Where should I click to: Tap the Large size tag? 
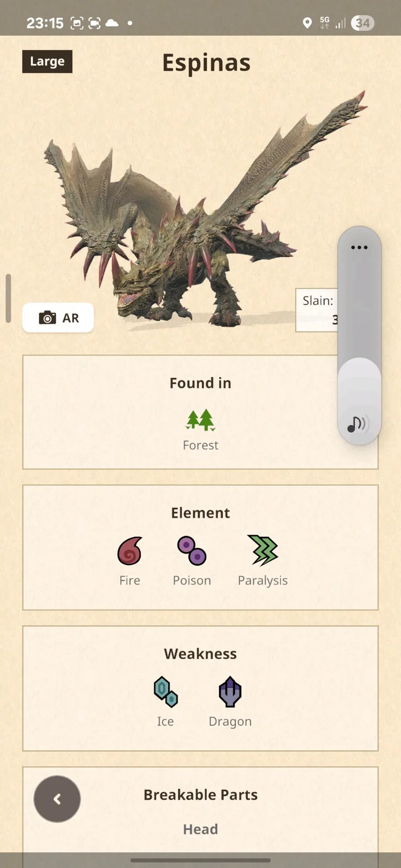click(47, 61)
